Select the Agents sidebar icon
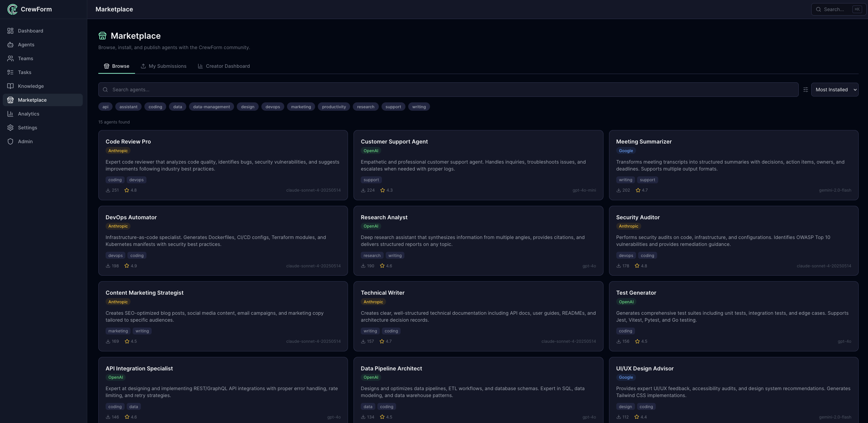 [x=10, y=45]
